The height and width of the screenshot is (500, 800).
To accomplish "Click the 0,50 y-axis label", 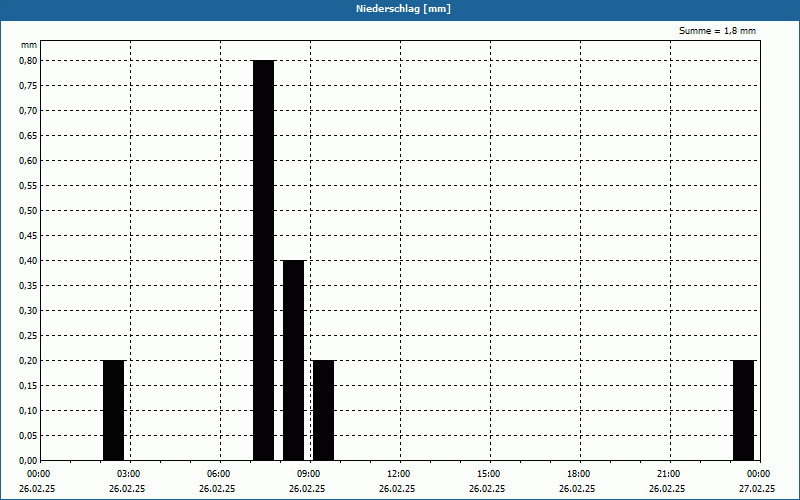I will 28,211.
